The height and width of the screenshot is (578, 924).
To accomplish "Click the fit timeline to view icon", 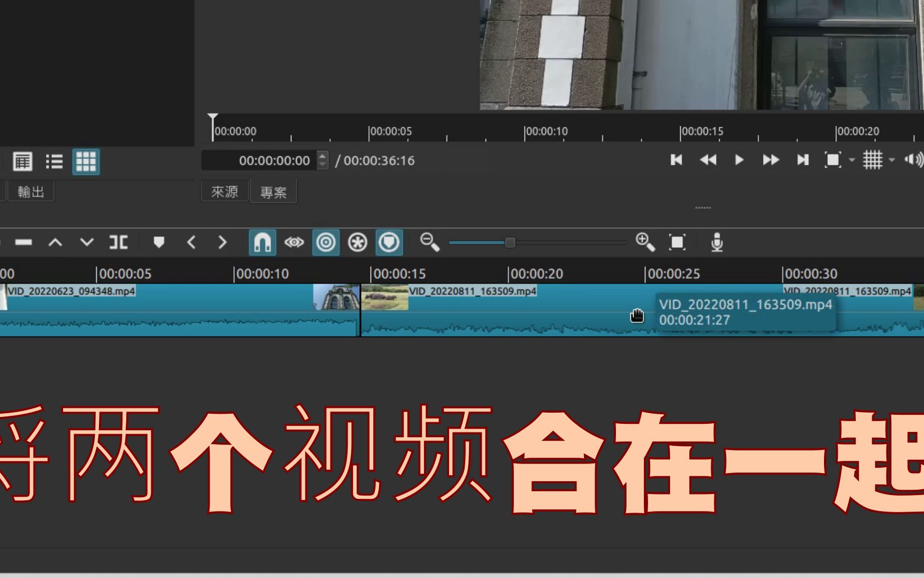I will coord(676,242).
